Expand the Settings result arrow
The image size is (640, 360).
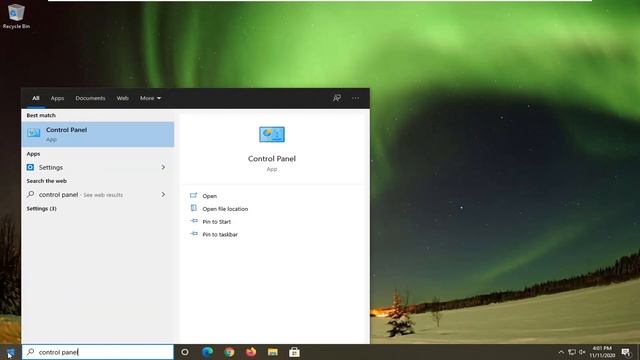tap(163, 167)
